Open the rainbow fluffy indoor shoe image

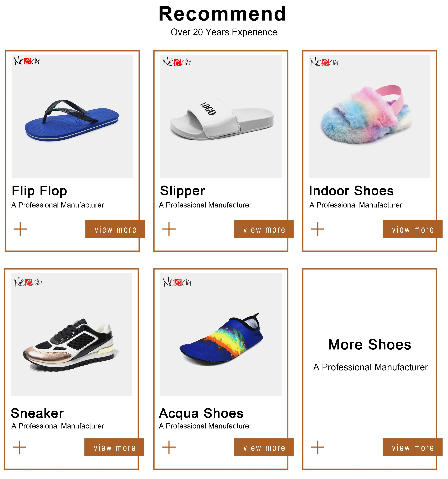pos(370,116)
